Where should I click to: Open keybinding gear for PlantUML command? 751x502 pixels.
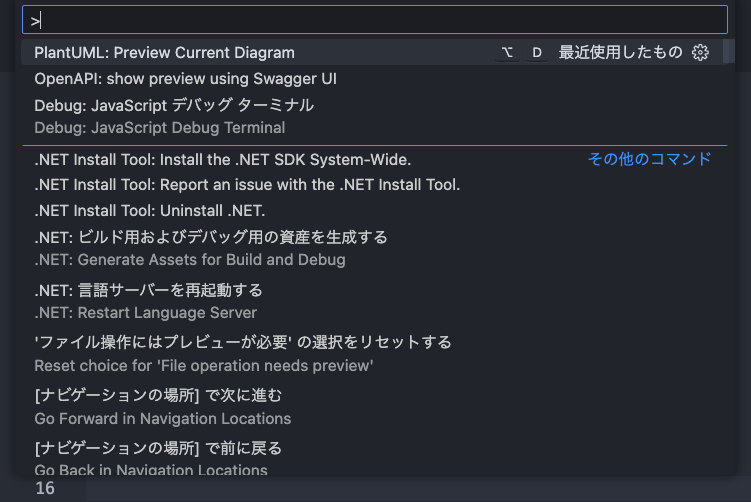[700, 52]
